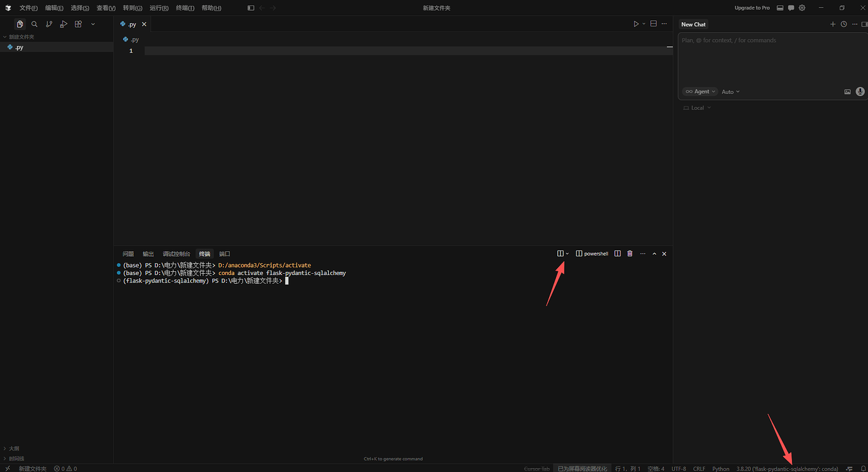Open the feedback speech bubble icon
Screen dimensions: 868x472
pyautogui.click(x=791, y=8)
